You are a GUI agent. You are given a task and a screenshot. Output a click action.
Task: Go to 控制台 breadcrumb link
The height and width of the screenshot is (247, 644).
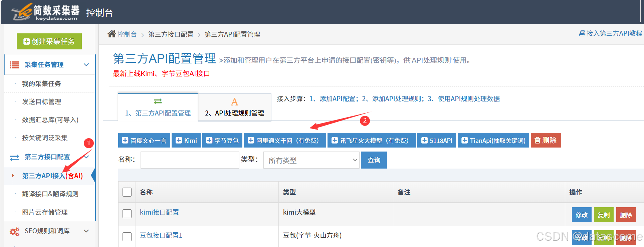click(127, 34)
